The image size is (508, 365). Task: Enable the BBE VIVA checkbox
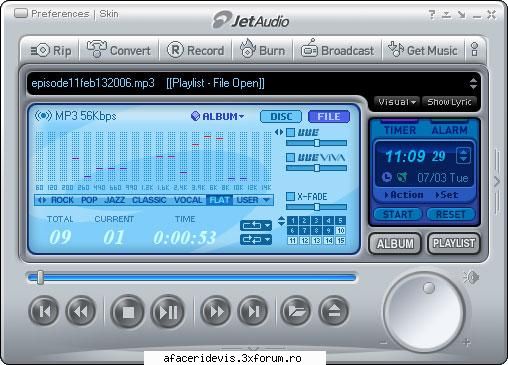tap(291, 157)
